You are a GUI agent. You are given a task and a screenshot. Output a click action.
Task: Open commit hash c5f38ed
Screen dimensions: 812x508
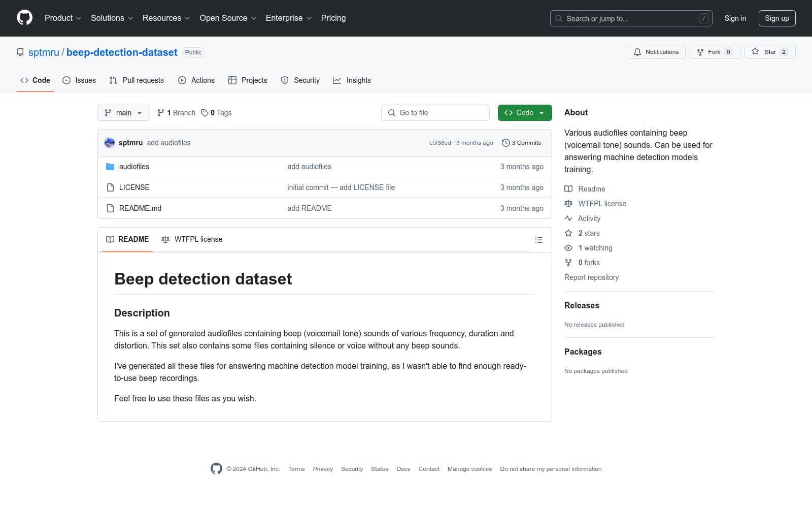click(440, 143)
